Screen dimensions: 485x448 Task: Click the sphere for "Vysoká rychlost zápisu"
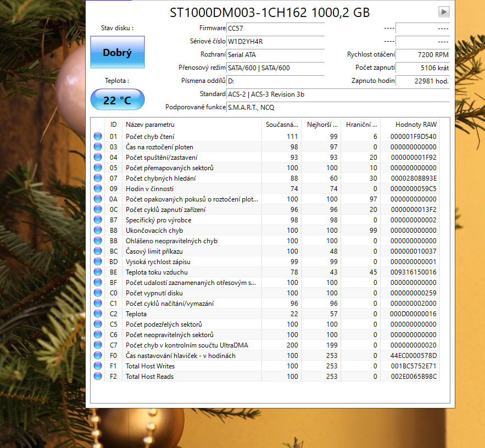97,261
